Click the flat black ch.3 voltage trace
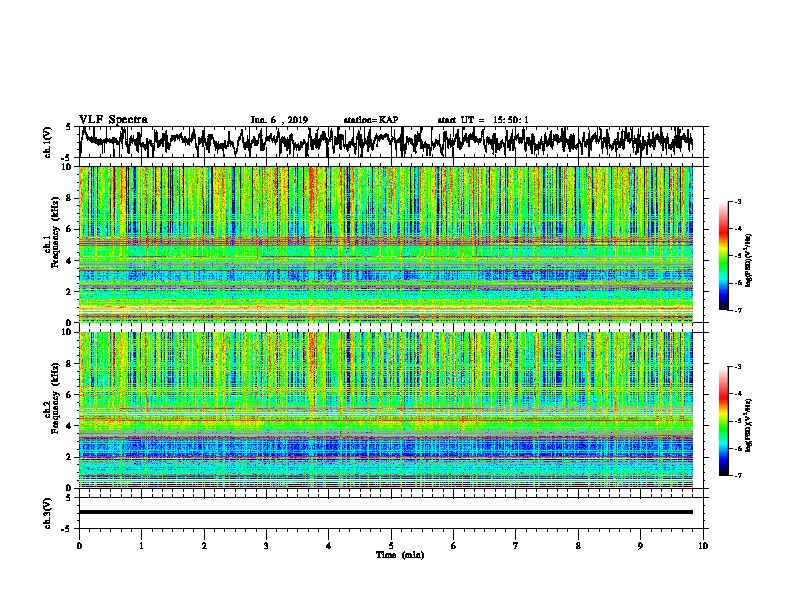 [386, 512]
